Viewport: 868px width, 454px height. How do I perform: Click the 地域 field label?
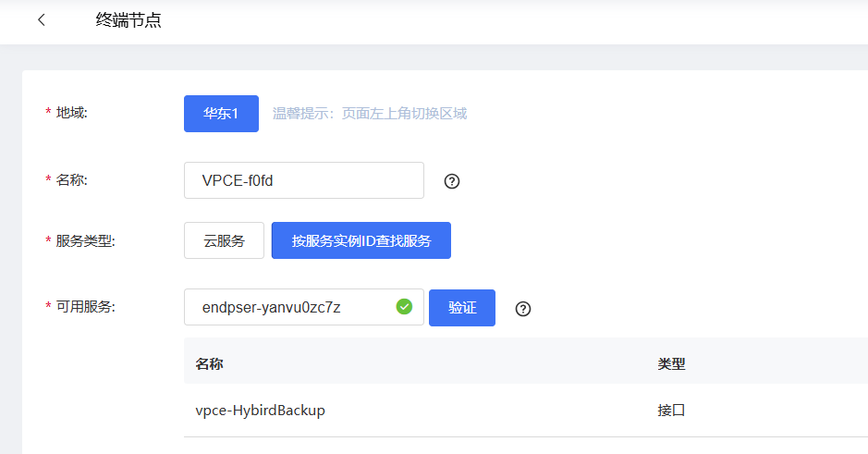click(71, 113)
